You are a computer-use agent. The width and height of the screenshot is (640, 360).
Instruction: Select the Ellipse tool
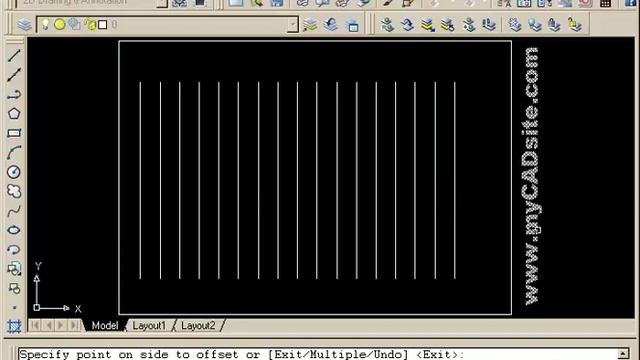pyautogui.click(x=14, y=230)
